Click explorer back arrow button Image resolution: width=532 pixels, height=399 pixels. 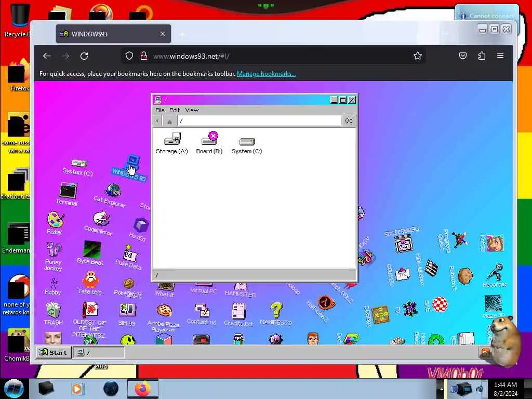157,121
